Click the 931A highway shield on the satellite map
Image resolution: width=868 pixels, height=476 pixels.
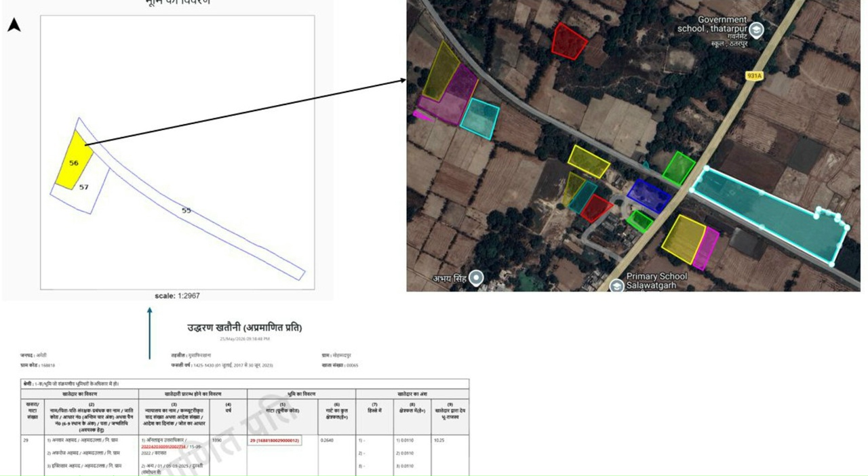coord(754,76)
